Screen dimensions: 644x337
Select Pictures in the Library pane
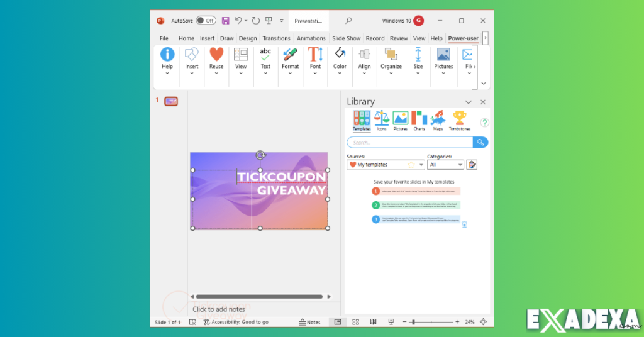(400, 121)
